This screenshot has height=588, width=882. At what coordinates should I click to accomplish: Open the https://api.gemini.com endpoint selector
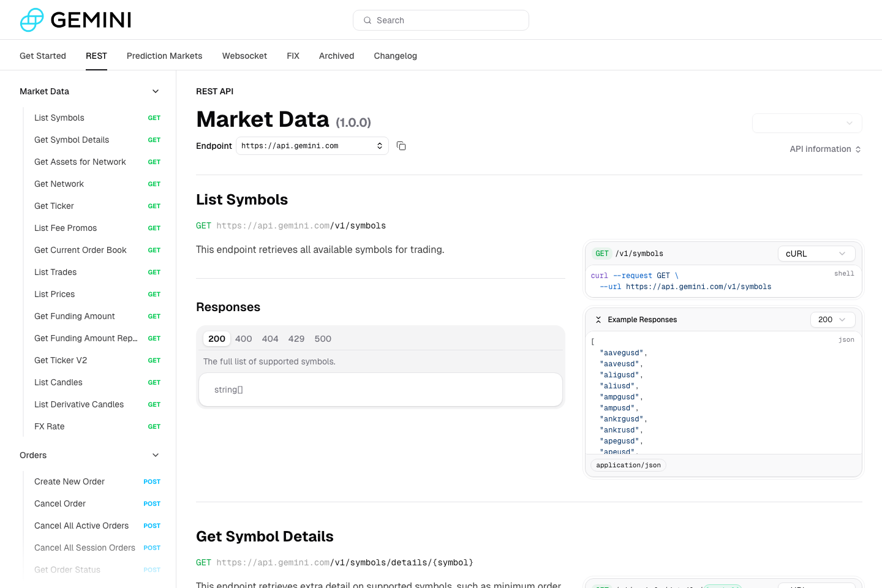pos(312,146)
